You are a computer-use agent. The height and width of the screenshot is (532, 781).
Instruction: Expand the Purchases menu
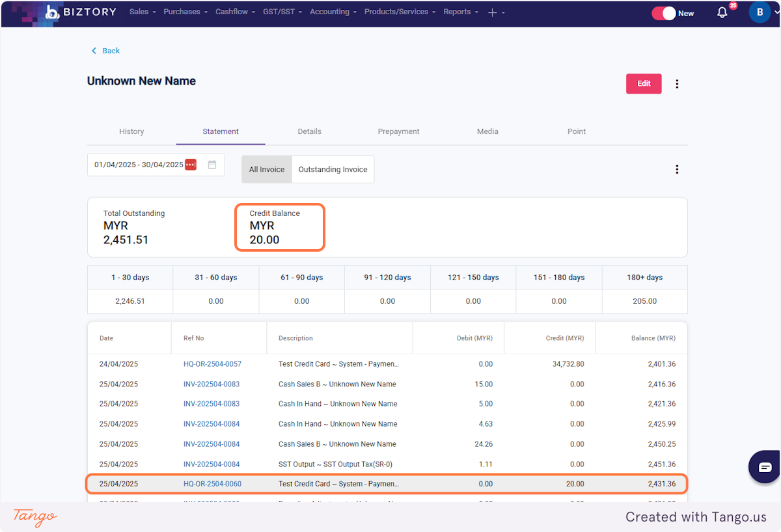pos(185,12)
